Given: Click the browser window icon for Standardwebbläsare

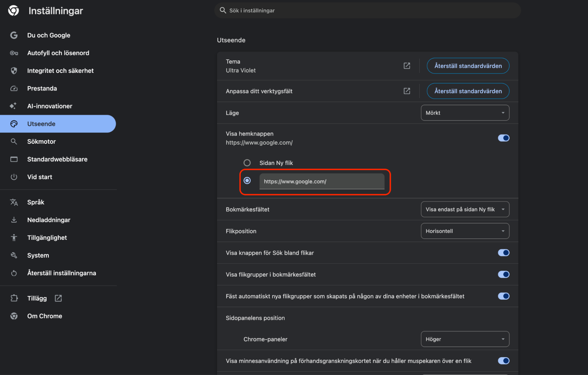Looking at the screenshot, I should 14,159.
